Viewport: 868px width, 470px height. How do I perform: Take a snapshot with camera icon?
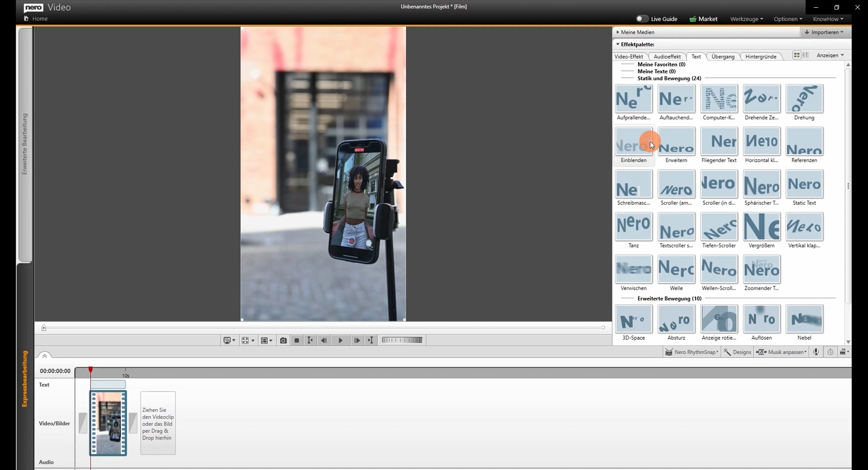point(283,340)
